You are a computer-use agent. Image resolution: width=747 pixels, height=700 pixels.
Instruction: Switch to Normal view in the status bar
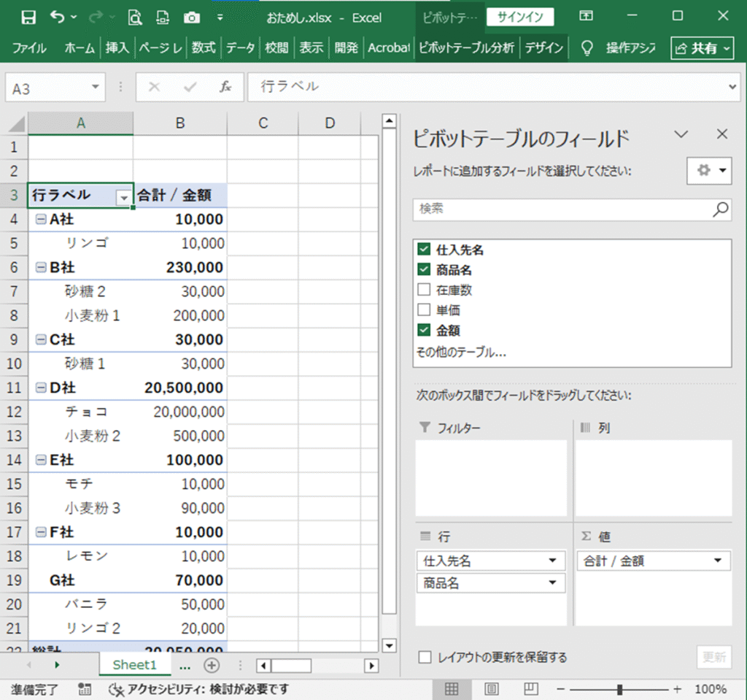(451, 689)
